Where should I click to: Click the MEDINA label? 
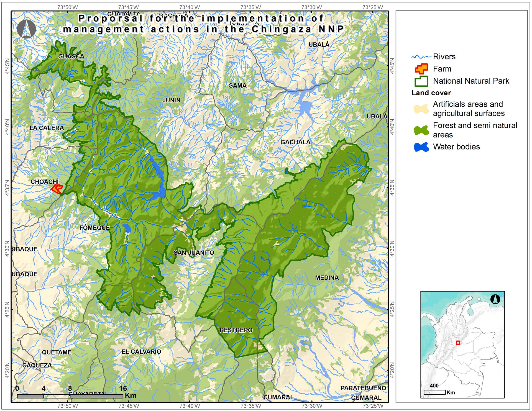327,278
